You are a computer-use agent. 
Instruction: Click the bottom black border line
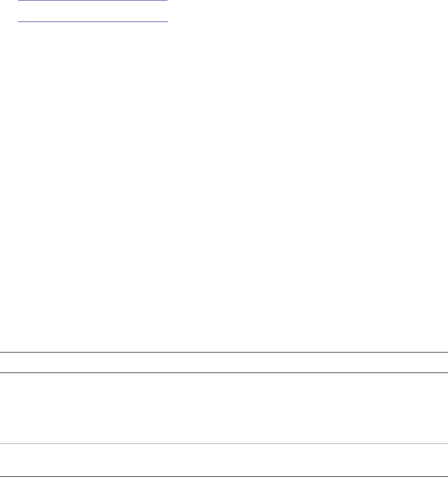coord(224,476)
